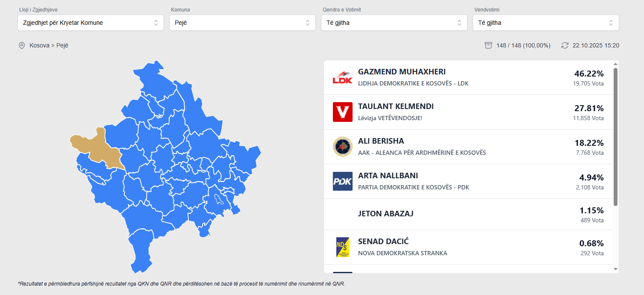This screenshot has height=295, width=644.
Task: Click the ballot box counted icon
Action: pos(488,45)
